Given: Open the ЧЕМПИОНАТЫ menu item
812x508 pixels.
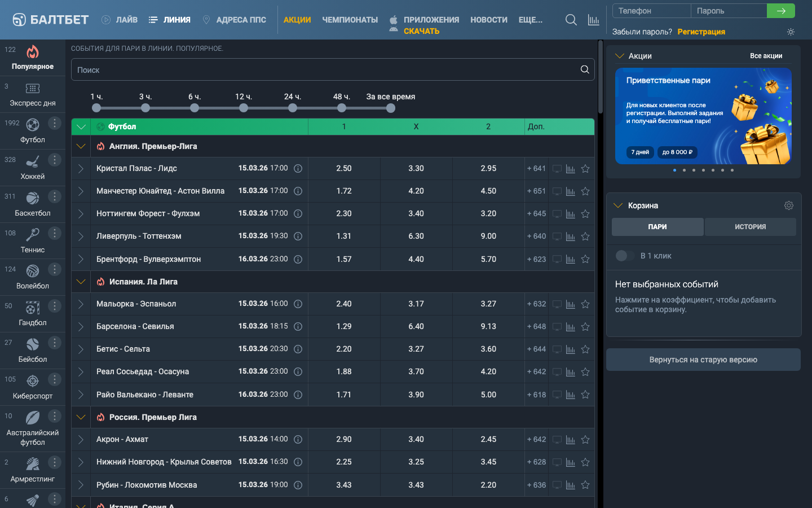Looking at the screenshot, I should coord(350,20).
